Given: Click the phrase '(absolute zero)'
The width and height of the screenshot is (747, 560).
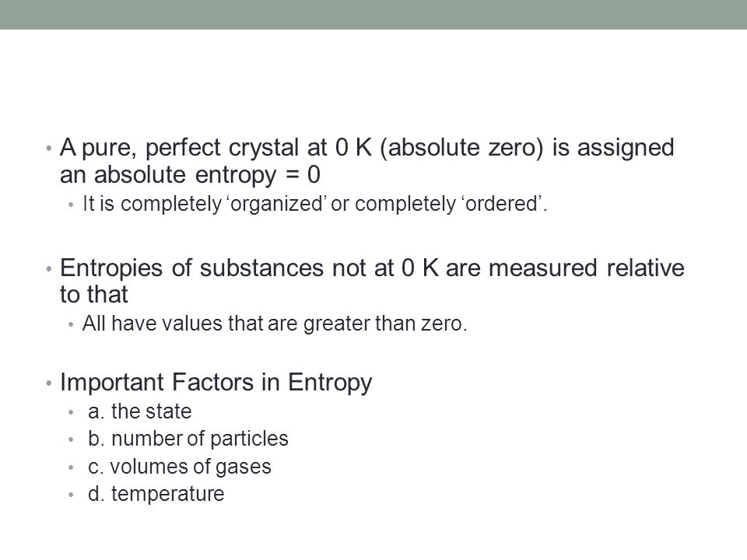Looking at the screenshot, I should coord(461,148).
